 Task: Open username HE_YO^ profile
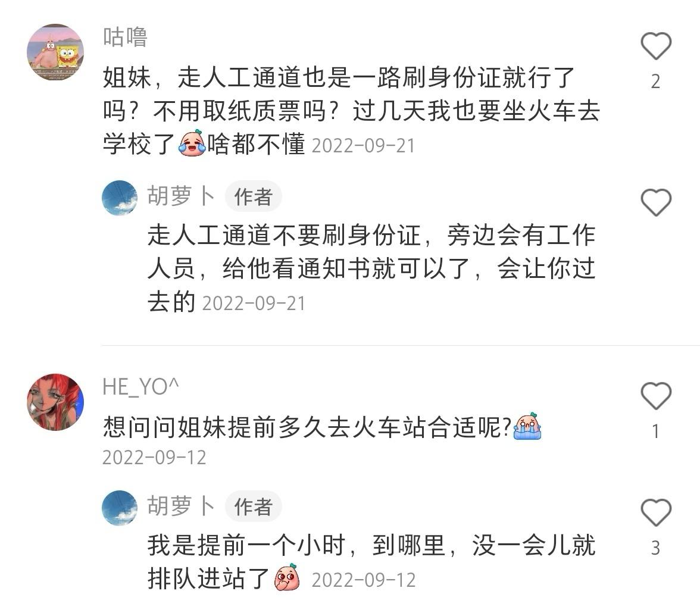(140, 386)
